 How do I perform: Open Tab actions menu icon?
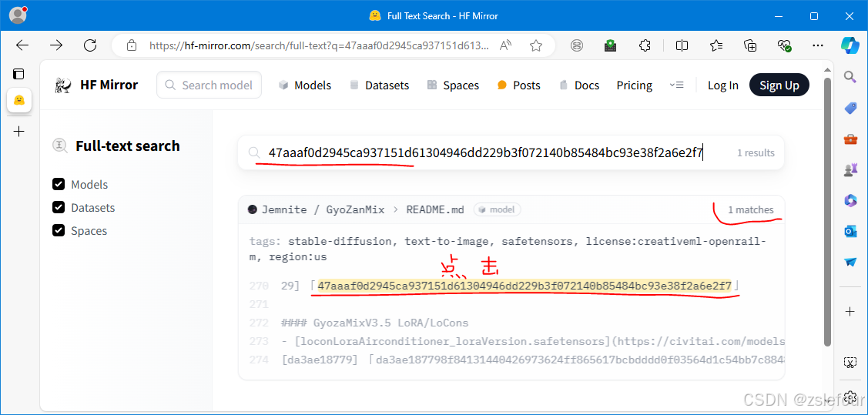point(18,74)
